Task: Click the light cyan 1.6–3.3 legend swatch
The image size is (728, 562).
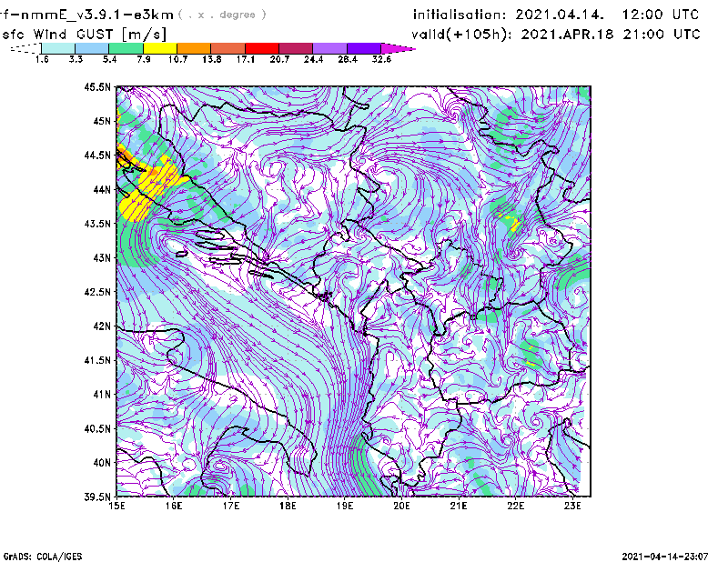Action: coord(58,48)
